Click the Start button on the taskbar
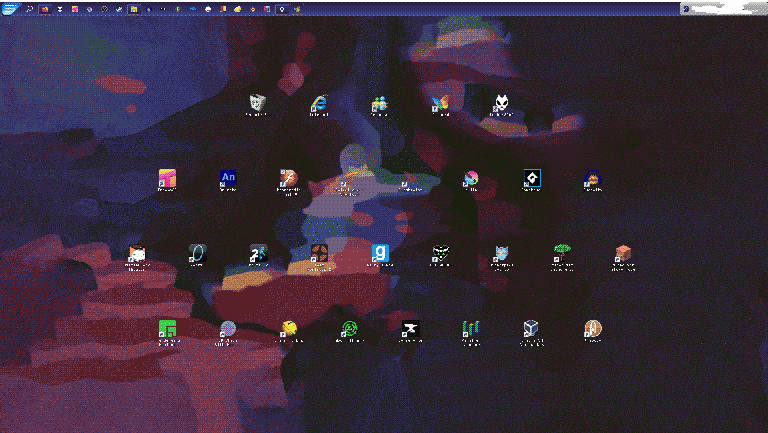The image size is (768, 433). pyautogui.click(x=11, y=8)
